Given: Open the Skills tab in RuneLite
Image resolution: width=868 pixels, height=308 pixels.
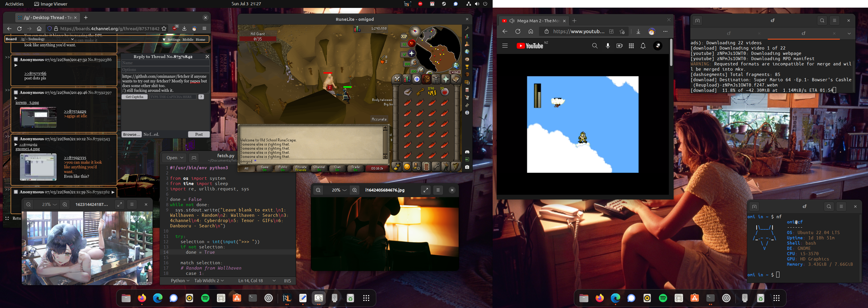Looking at the screenshot, I should (x=407, y=79).
